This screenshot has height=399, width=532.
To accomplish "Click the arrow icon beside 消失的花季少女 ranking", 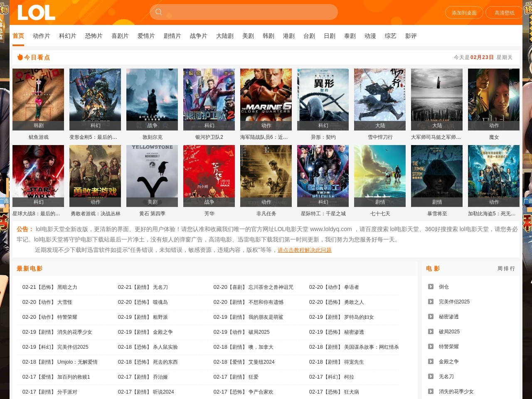I will pos(431,391).
